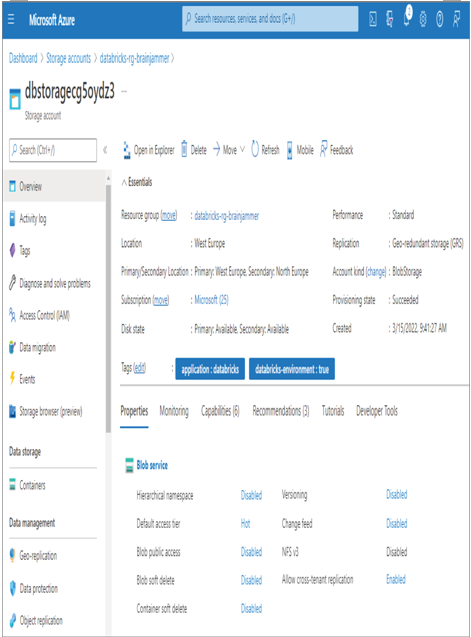471x637 pixels.
Task: Open databricks-rg-brainjammer breadcrumb link
Action: 135,58
